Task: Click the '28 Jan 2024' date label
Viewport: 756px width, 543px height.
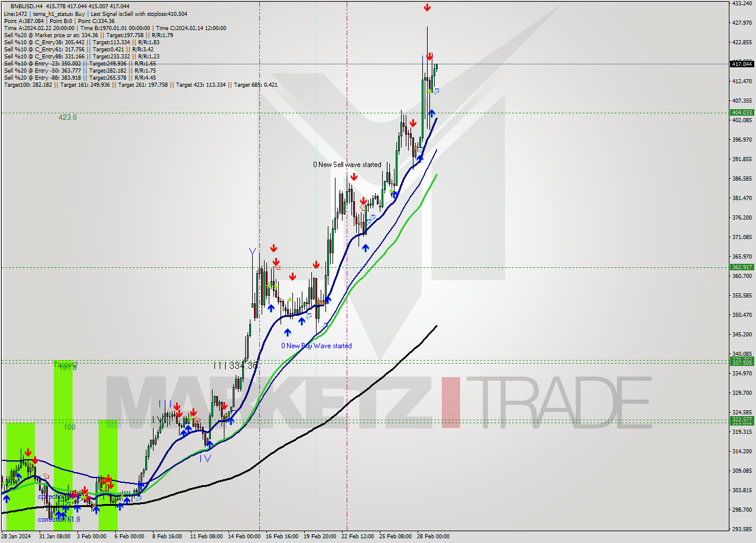Action: click(x=17, y=537)
